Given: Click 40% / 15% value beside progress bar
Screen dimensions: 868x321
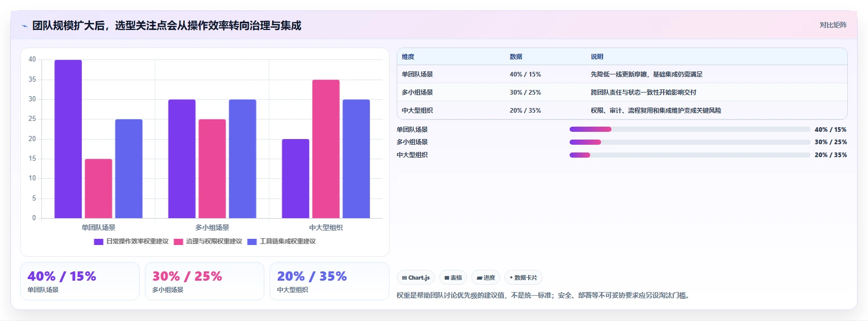Looking at the screenshot, I should pyautogui.click(x=831, y=130).
